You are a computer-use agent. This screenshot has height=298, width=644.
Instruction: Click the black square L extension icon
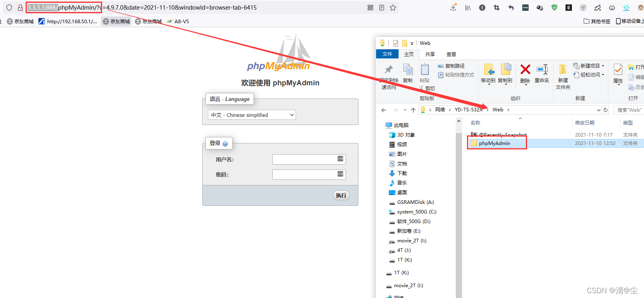569,8
